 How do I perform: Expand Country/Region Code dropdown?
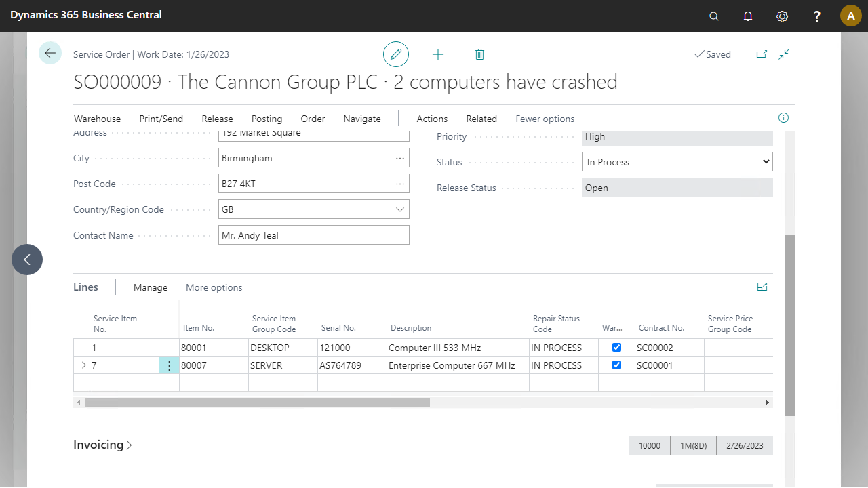[x=400, y=209]
